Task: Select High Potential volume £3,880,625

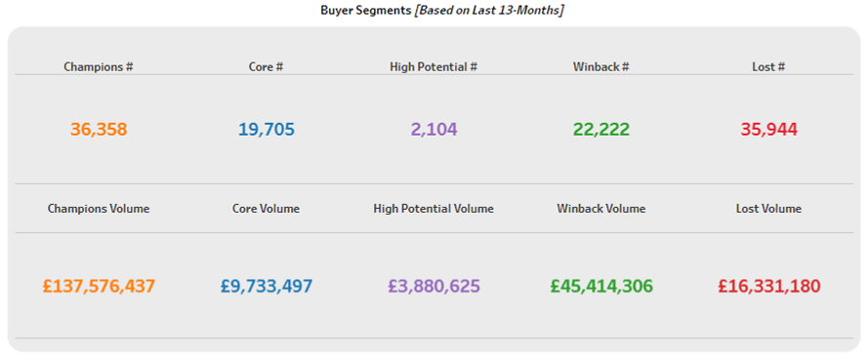Action: coord(434,286)
